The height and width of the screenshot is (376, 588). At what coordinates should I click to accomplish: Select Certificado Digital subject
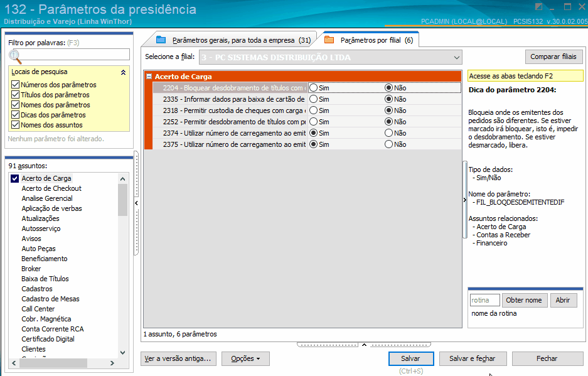click(x=48, y=339)
